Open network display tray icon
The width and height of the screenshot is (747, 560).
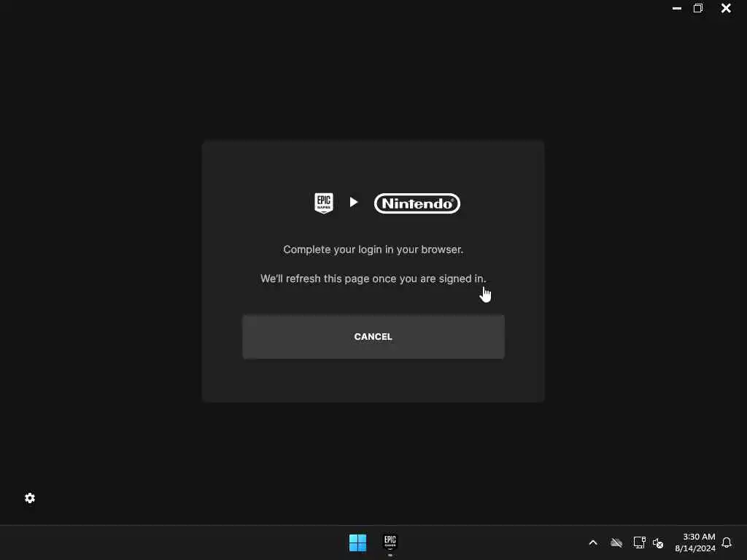tap(639, 542)
